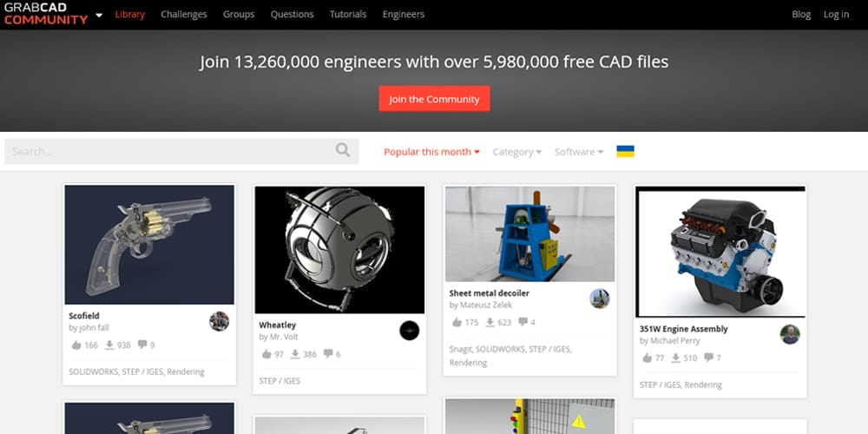Expand the Popular this month dropdown

pos(431,152)
